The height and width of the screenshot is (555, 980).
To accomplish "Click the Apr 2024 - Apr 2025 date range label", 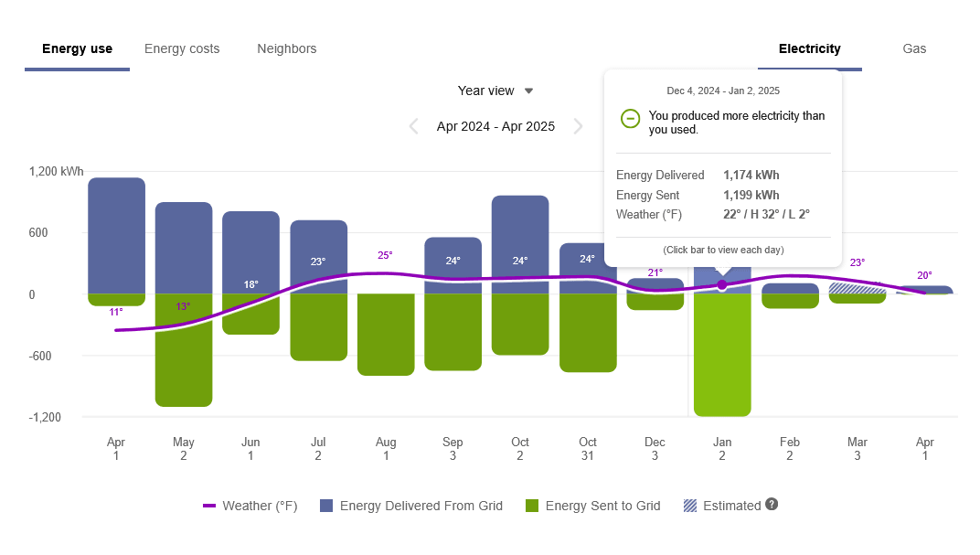I will pos(495,126).
